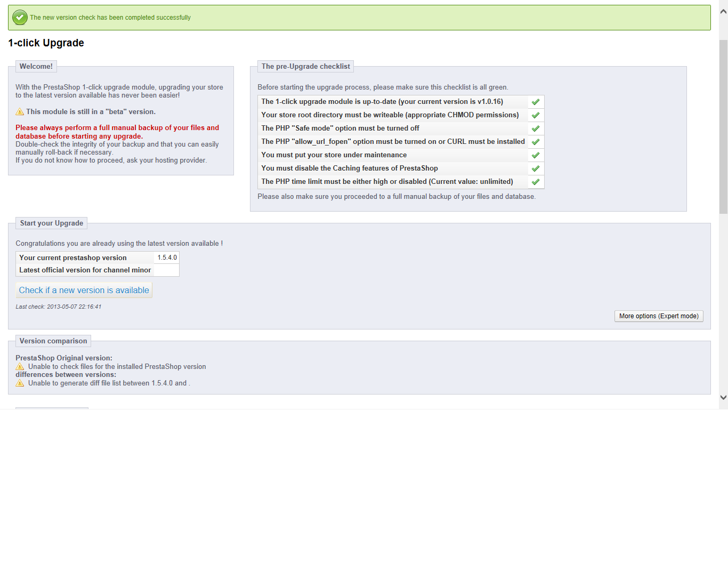Click the vertical scrollbar thumb
The height and width of the screenshot is (587, 728).
[x=723, y=126]
